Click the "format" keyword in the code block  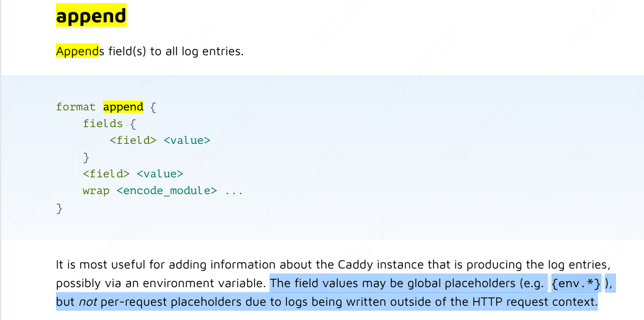coord(76,107)
